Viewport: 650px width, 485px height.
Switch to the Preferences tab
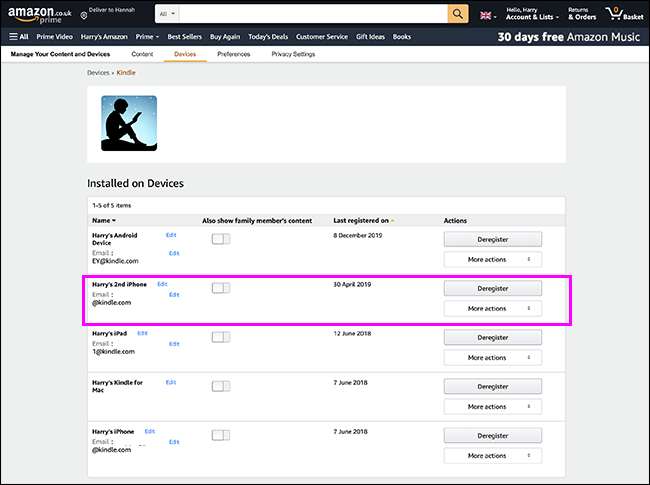coord(233,53)
